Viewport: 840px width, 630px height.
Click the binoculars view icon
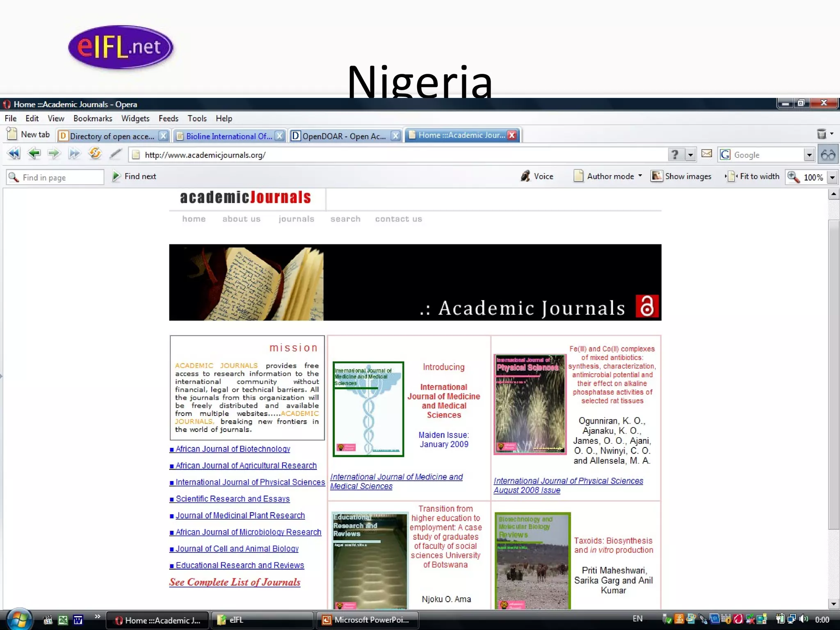pos(828,155)
